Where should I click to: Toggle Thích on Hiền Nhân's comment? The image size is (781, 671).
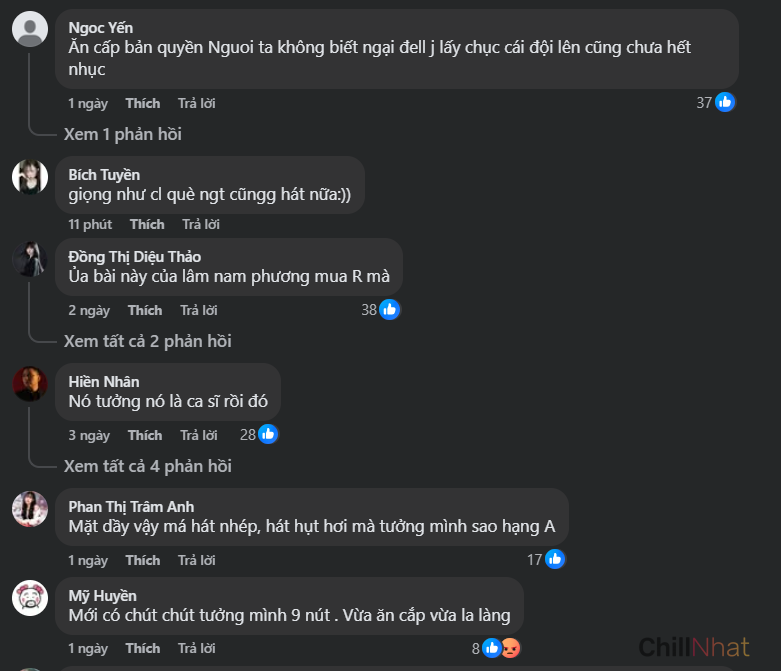coord(145,435)
